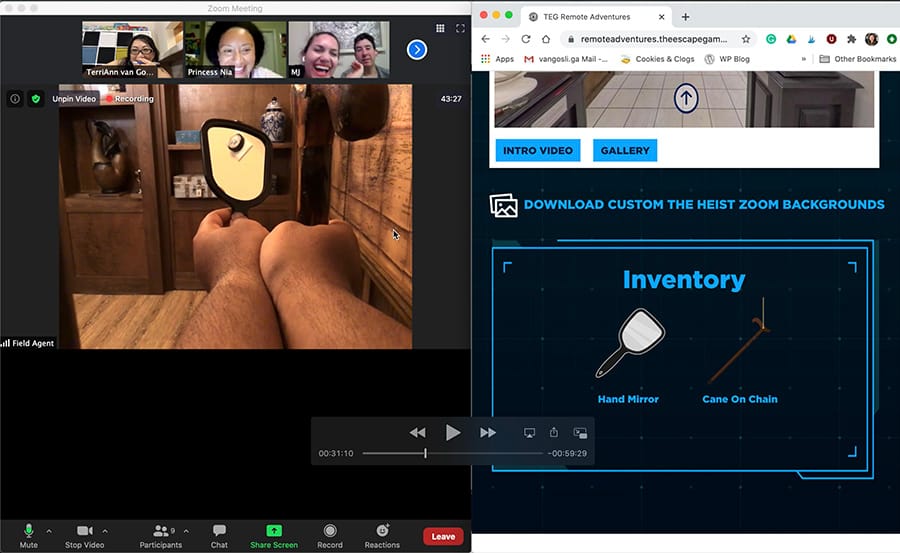Viewport: 900px width, 553px height.
Task: Click the red Recording indicator
Action: (130, 99)
